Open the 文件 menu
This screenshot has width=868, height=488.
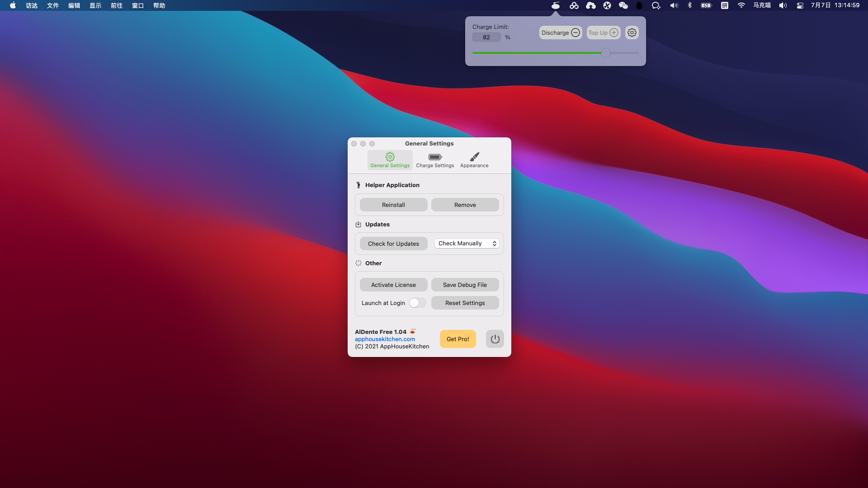pos(53,5)
